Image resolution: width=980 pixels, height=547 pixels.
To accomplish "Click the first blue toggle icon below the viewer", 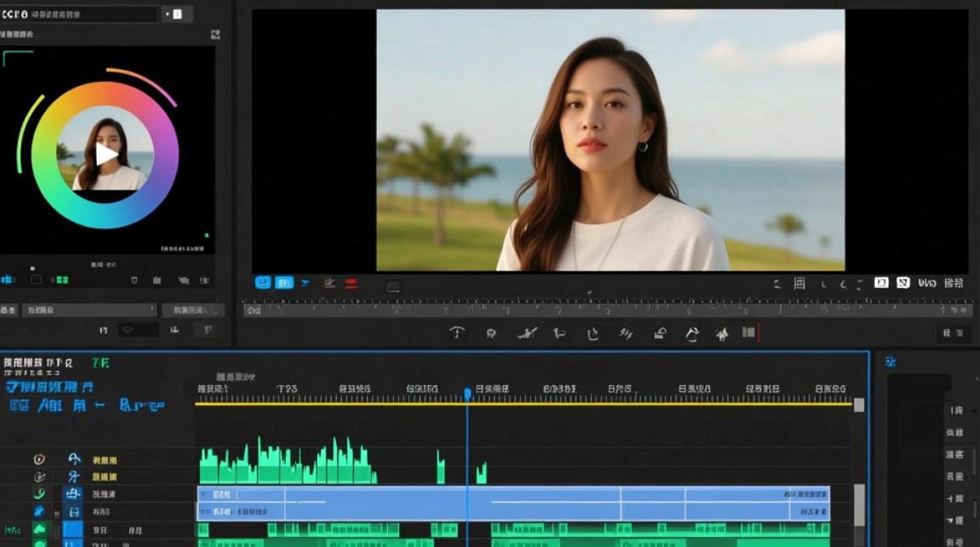I will point(262,282).
